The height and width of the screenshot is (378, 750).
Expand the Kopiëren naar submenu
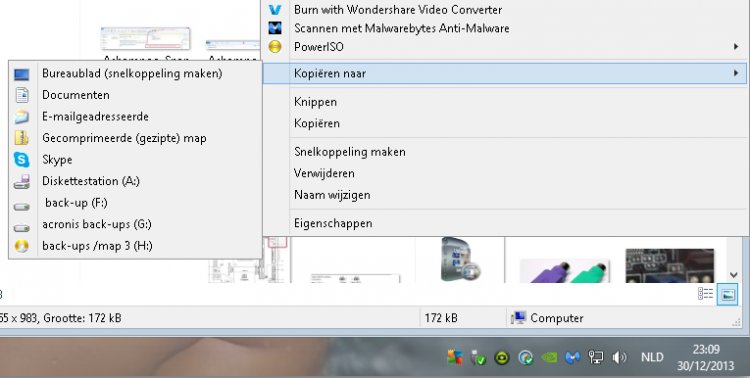tap(505, 74)
